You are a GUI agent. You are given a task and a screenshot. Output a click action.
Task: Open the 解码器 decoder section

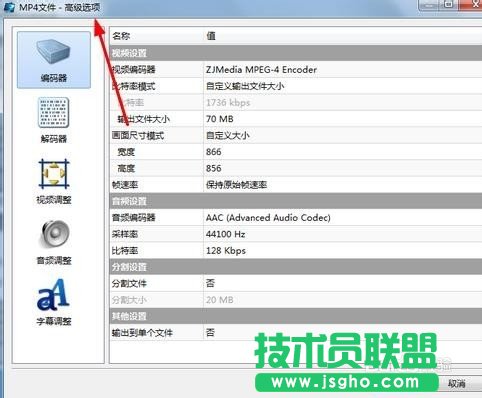point(54,120)
